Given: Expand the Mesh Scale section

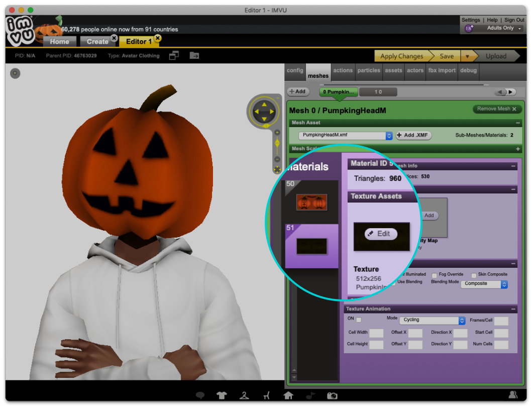Looking at the screenshot, I should [x=518, y=149].
